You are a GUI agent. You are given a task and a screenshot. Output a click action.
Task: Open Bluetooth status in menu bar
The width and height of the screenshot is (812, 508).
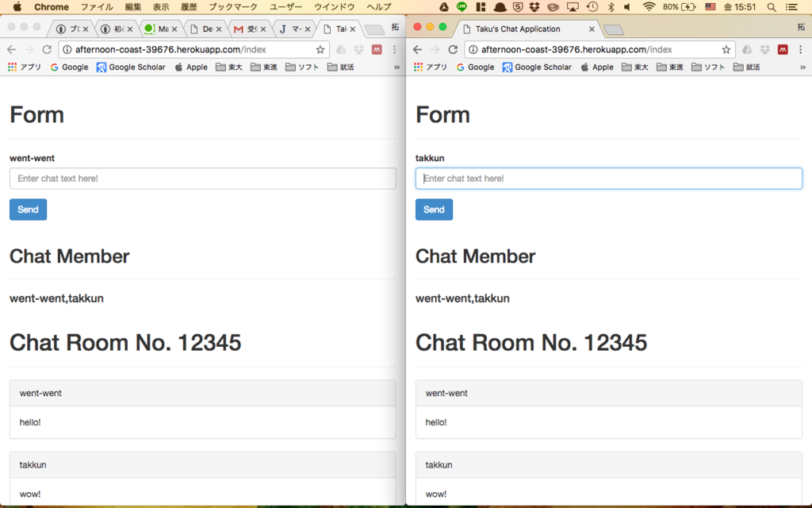611,6
